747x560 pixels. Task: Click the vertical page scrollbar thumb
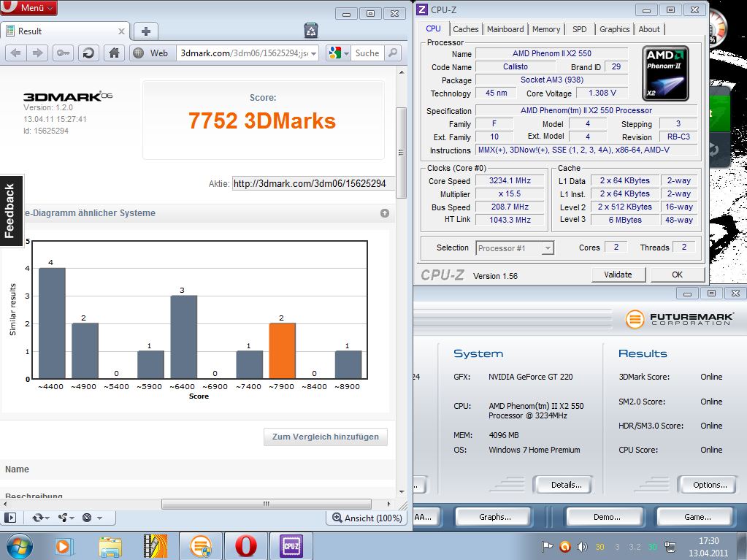click(x=401, y=153)
